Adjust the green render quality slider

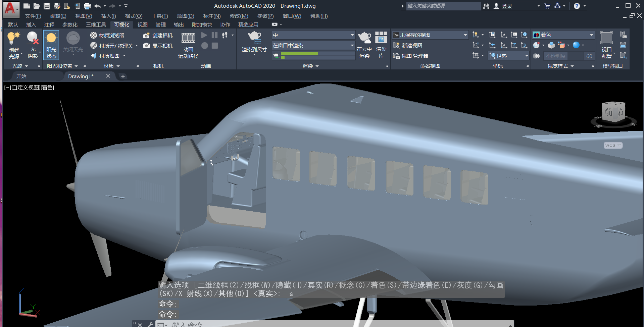click(299, 53)
